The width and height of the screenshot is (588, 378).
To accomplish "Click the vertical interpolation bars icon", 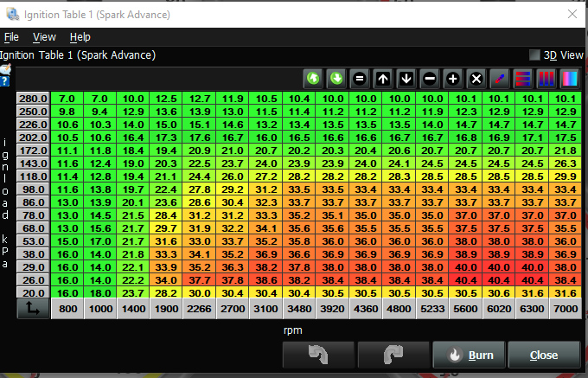I will click(x=546, y=78).
